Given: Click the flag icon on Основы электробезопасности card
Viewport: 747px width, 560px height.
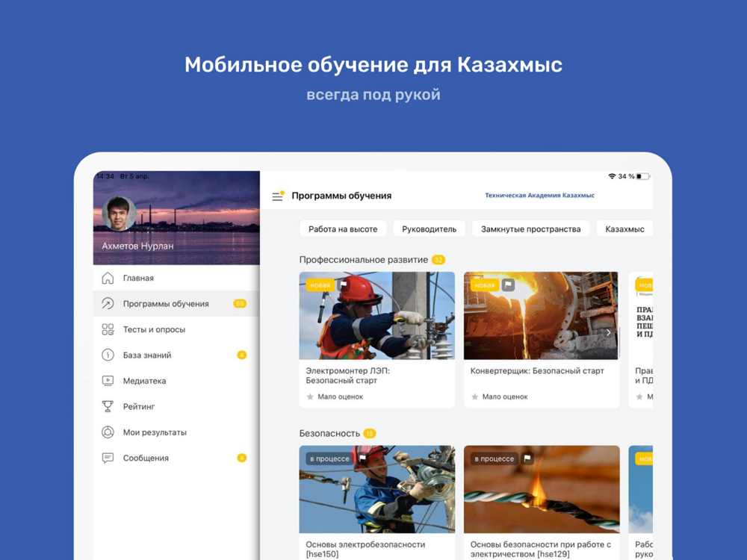Looking at the screenshot, I should pos(362,458).
